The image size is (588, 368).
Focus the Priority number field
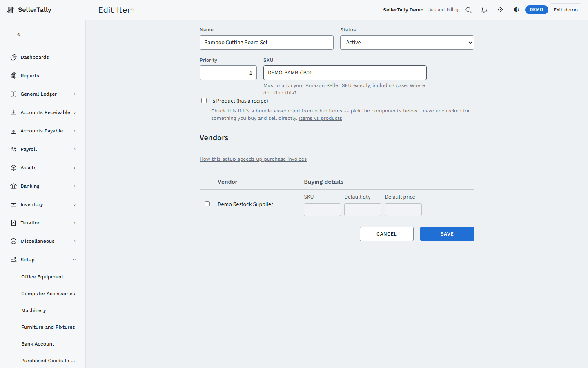point(228,73)
